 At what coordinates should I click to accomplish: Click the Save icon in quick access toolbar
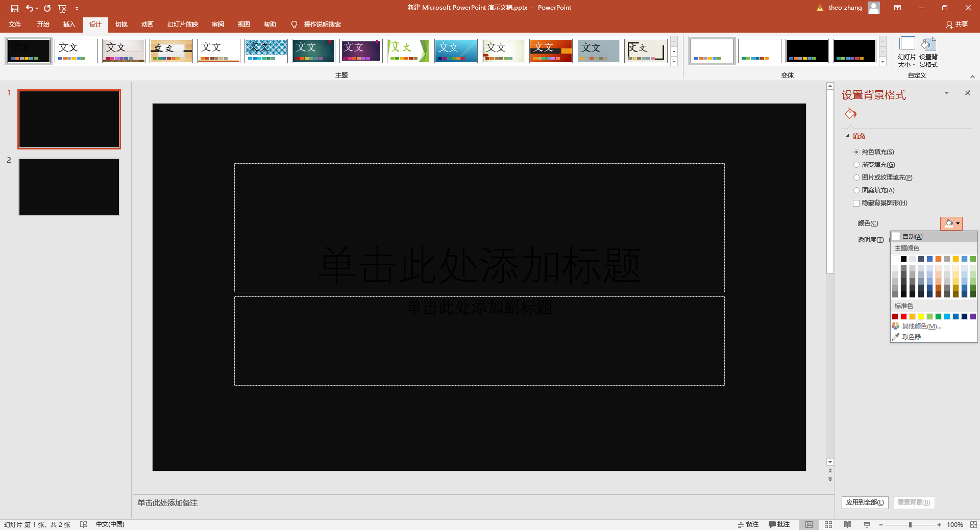point(15,8)
